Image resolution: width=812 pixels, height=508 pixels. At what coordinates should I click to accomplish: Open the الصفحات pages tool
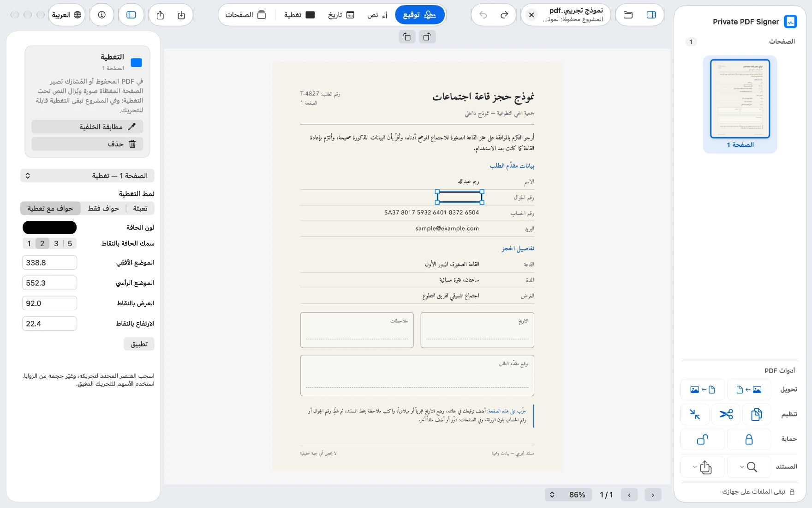pos(245,15)
